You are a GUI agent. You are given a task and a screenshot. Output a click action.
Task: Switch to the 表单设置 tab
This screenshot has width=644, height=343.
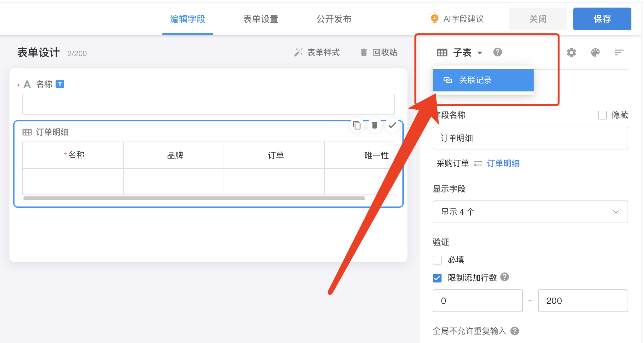coord(261,19)
